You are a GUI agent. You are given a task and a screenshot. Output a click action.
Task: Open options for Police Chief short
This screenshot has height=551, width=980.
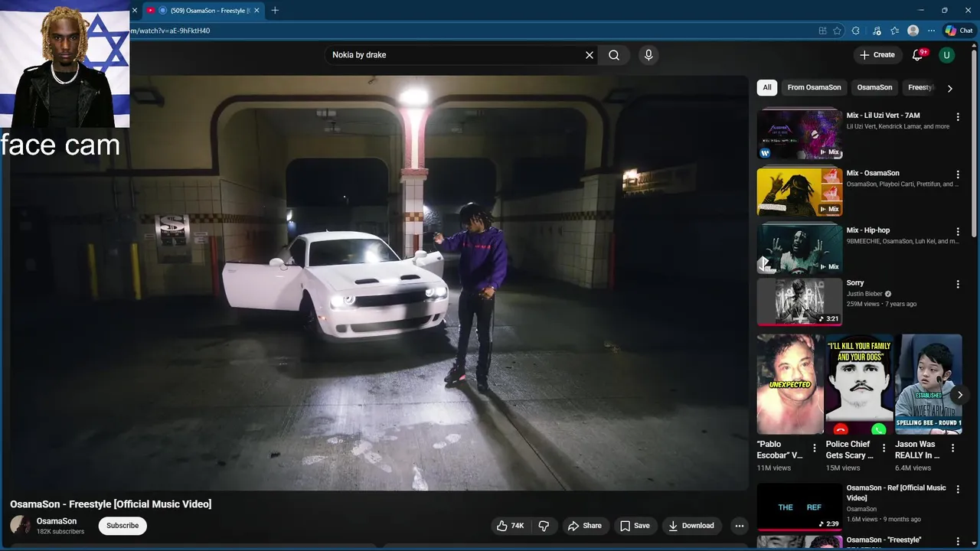[x=884, y=448]
